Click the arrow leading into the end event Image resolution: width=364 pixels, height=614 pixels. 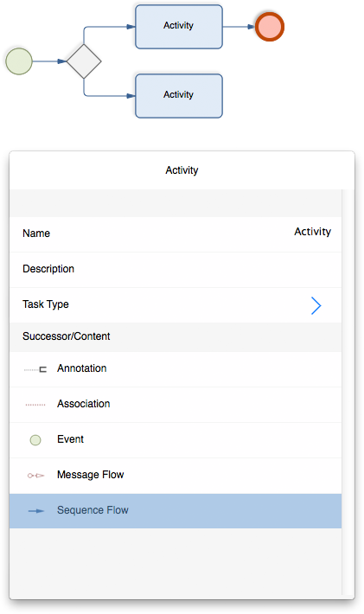pyautogui.click(x=239, y=27)
